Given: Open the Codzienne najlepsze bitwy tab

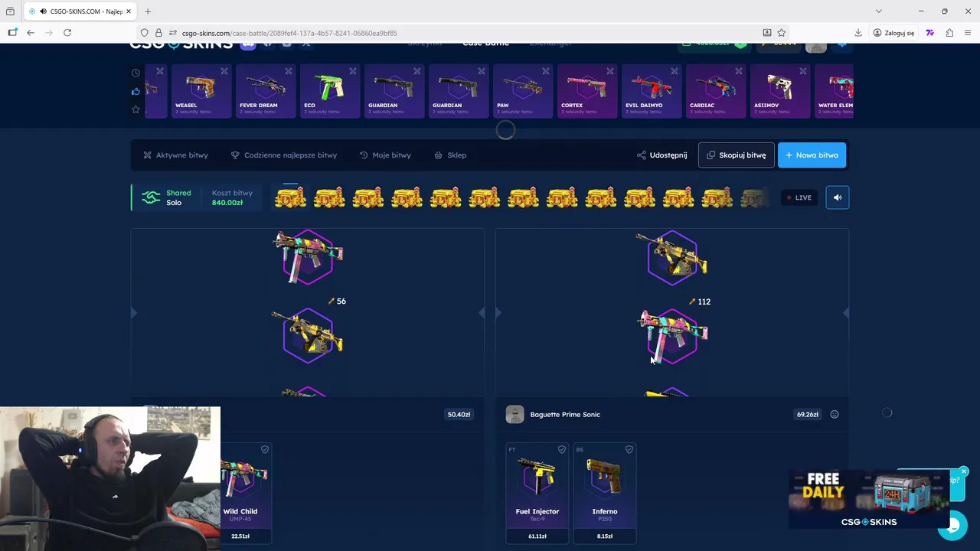Looking at the screenshot, I should (283, 155).
